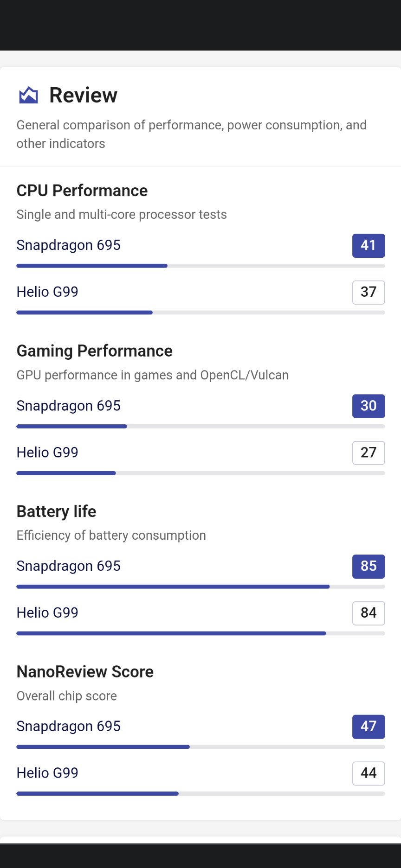This screenshot has width=401, height=868.
Task: Open Helio G99 link under CPU Performance
Action: coord(47,292)
